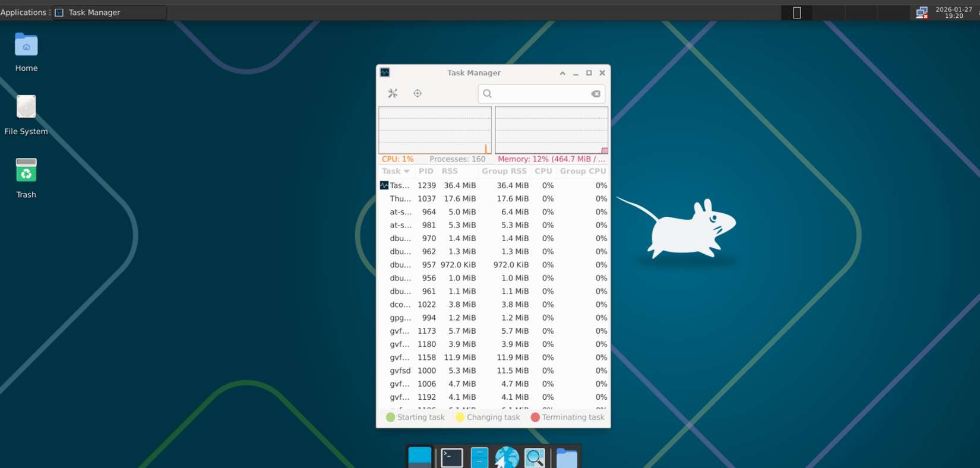The image size is (980, 468).
Task: Sort processes by PID column header
Action: (426, 171)
